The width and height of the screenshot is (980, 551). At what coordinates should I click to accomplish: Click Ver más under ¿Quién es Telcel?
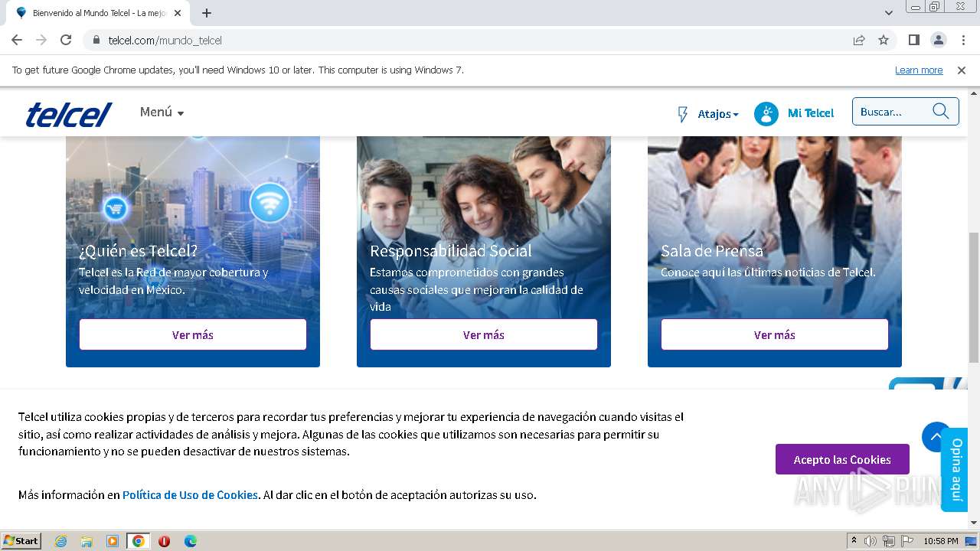pos(193,334)
